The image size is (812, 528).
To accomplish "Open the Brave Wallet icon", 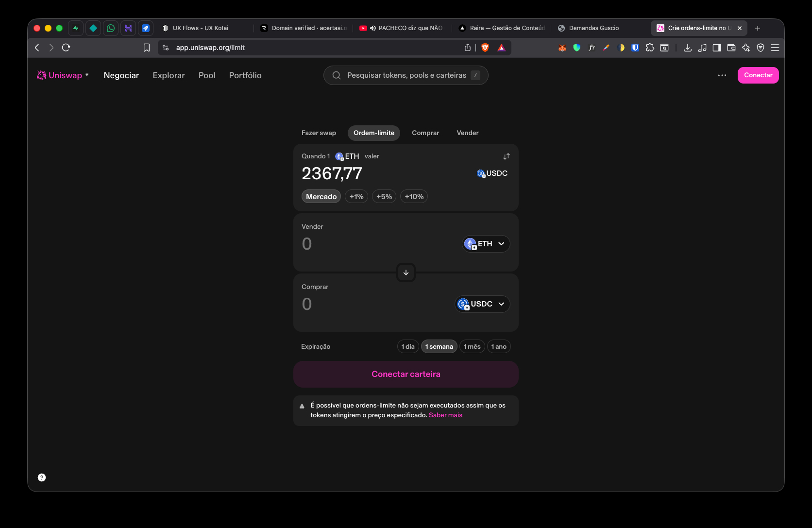I will click(731, 48).
